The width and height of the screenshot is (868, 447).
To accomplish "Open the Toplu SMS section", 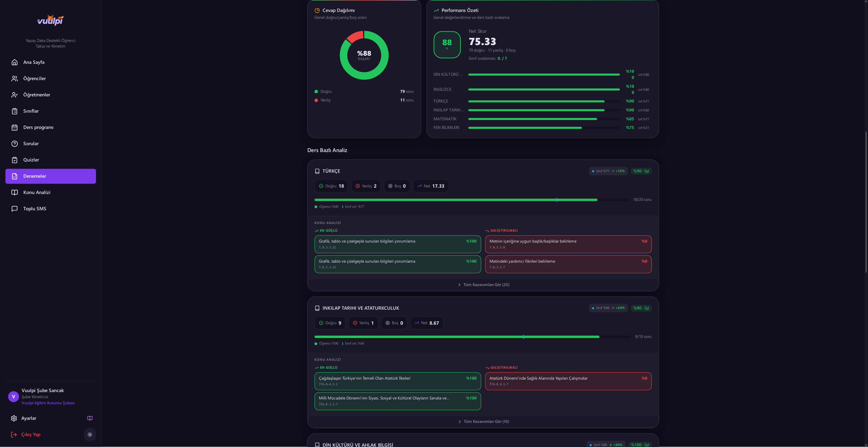I will [51, 209].
